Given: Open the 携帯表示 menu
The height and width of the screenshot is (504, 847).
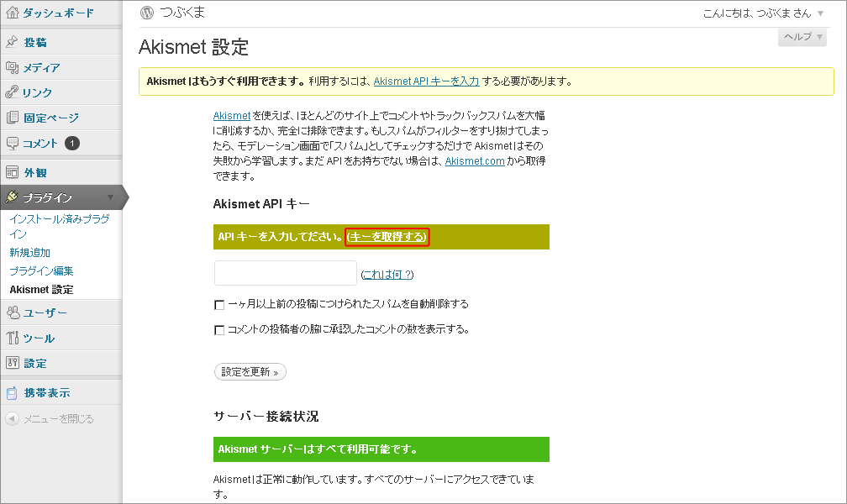Looking at the screenshot, I should click(47, 393).
